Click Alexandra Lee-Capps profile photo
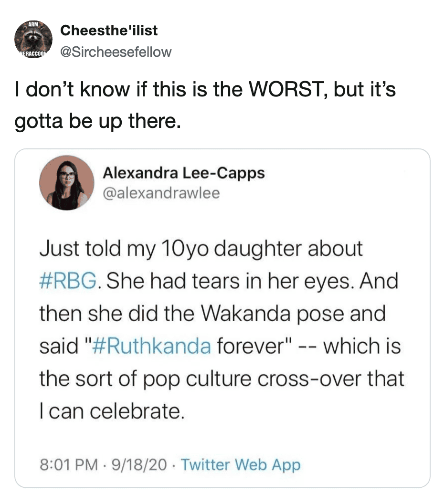The width and height of the screenshot is (444, 504). (x=67, y=183)
